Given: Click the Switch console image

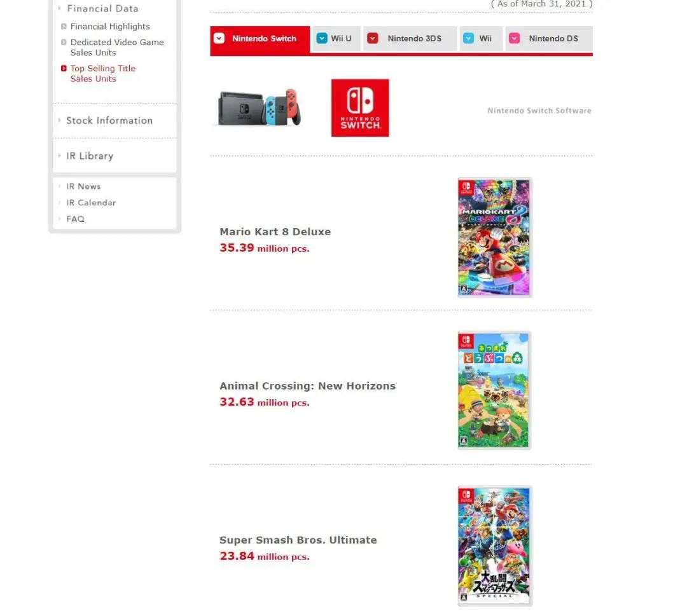Looking at the screenshot, I should pyautogui.click(x=259, y=107).
